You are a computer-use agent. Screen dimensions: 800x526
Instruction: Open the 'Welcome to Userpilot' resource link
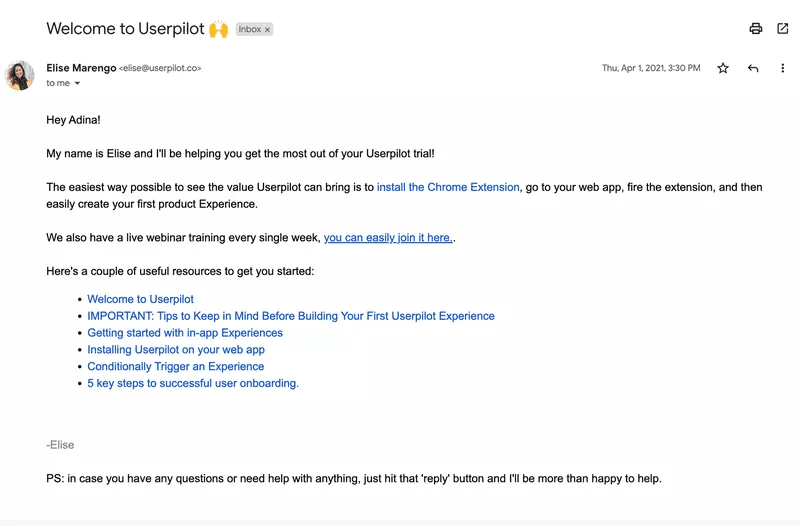pos(140,299)
